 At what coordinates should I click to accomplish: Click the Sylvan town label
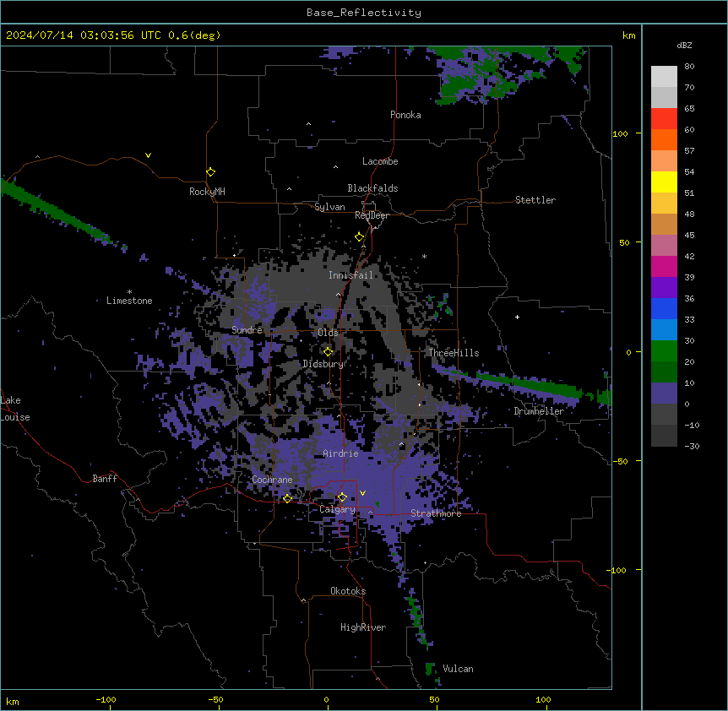[x=329, y=207]
